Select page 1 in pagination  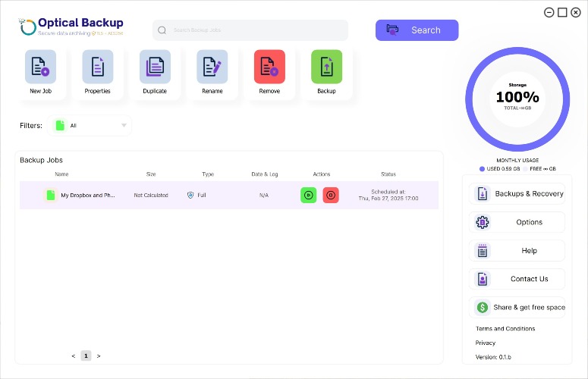[x=86, y=356]
